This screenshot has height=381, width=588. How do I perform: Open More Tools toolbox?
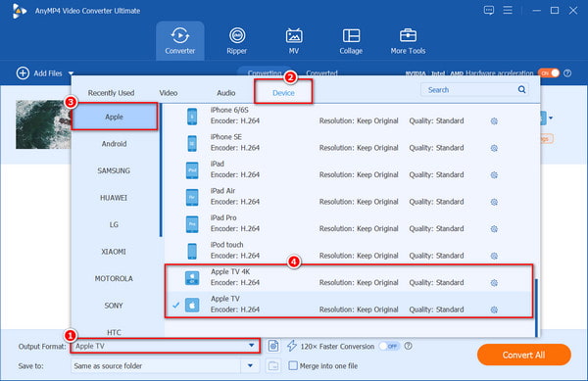tap(408, 41)
